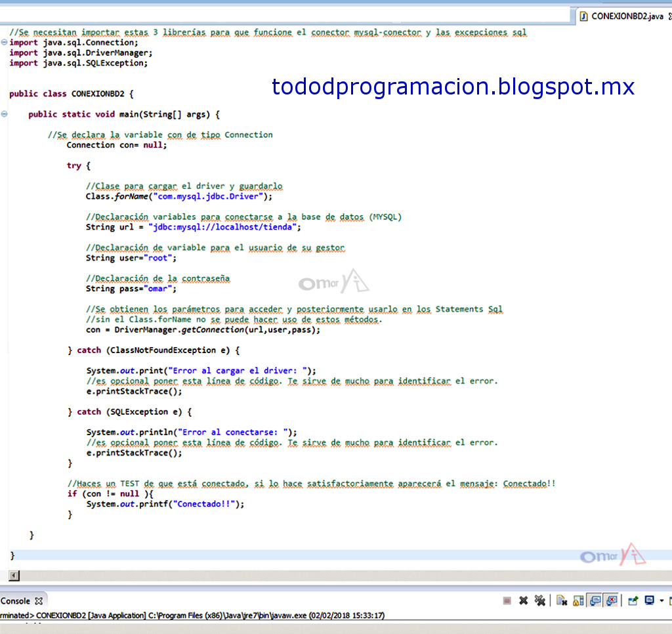Clear the console output
The height and width of the screenshot is (634, 672).
point(562,600)
